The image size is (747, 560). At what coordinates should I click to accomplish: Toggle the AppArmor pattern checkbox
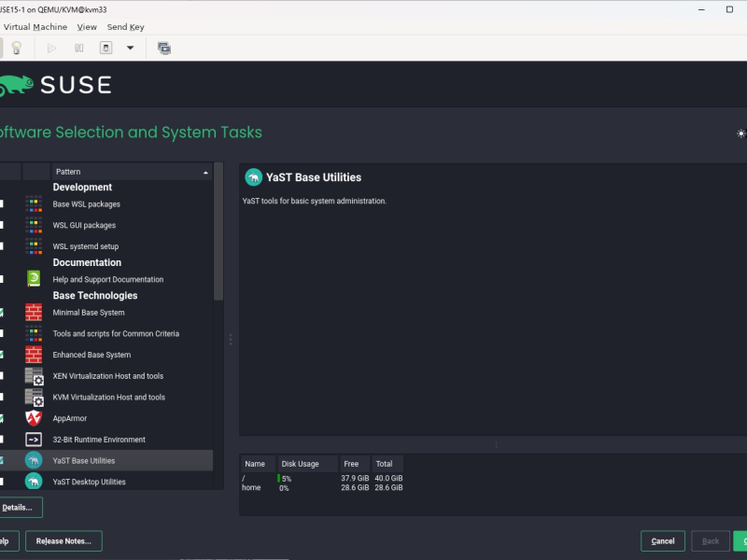(x=2, y=418)
